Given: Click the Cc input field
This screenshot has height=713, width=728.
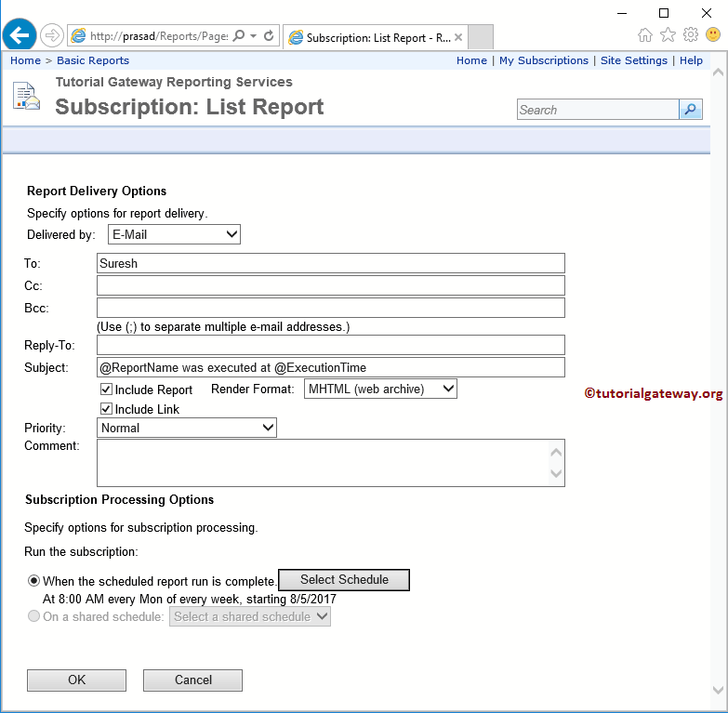Looking at the screenshot, I should point(331,285).
